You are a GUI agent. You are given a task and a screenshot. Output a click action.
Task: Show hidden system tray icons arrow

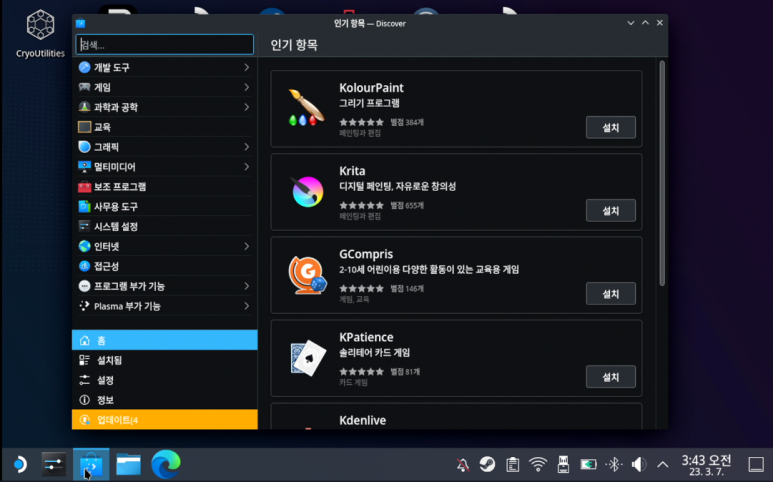[x=663, y=464]
